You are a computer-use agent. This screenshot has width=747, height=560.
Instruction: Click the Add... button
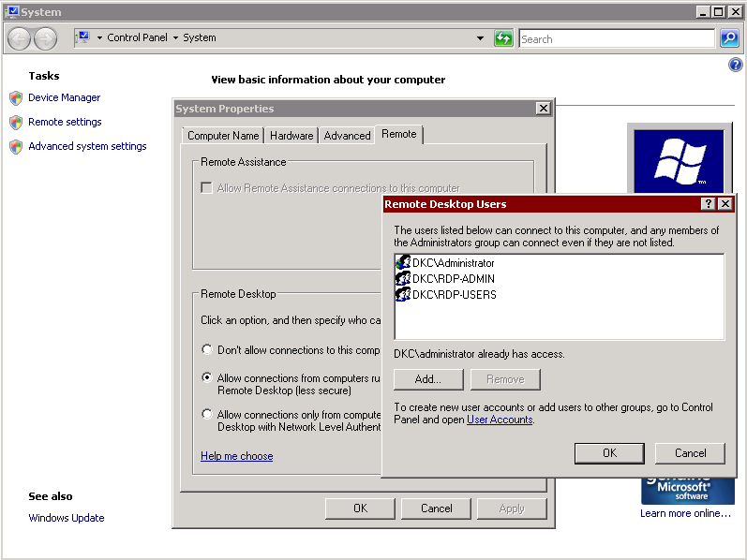(x=428, y=379)
